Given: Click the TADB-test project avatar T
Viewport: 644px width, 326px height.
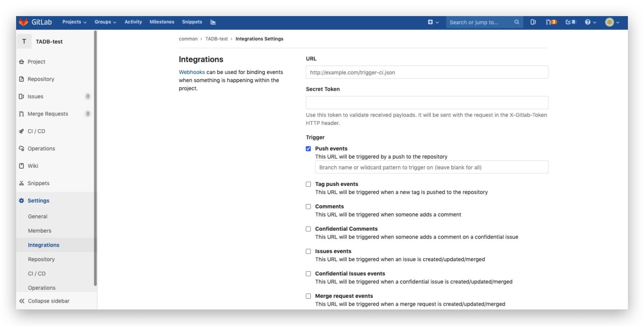Looking at the screenshot, I should click(x=24, y=41).
